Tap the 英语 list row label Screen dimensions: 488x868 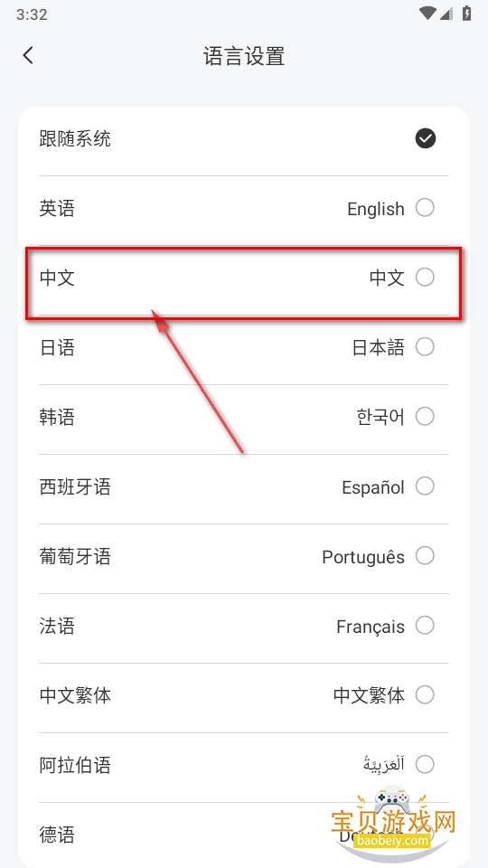57,209
